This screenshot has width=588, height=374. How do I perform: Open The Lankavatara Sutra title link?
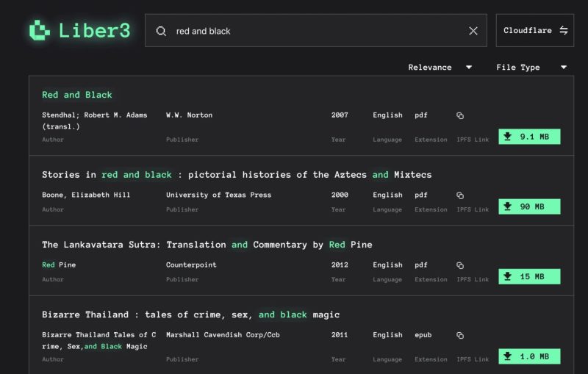[x=207, y=245]
